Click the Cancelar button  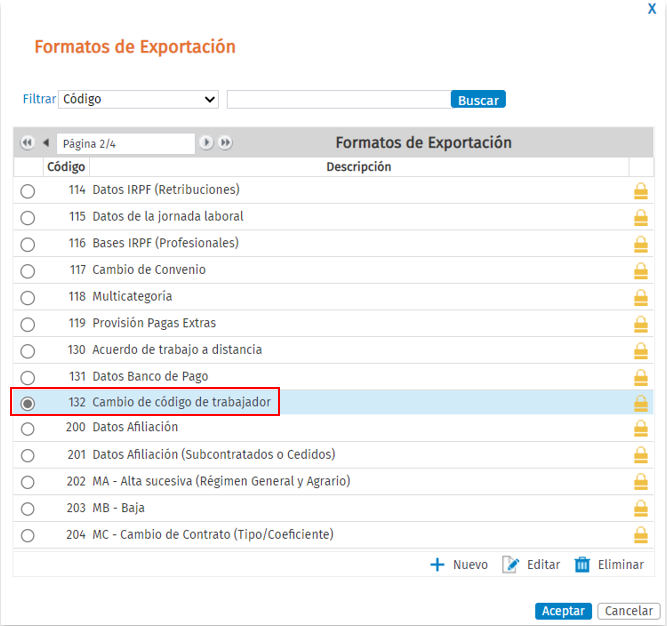(629, 611)
